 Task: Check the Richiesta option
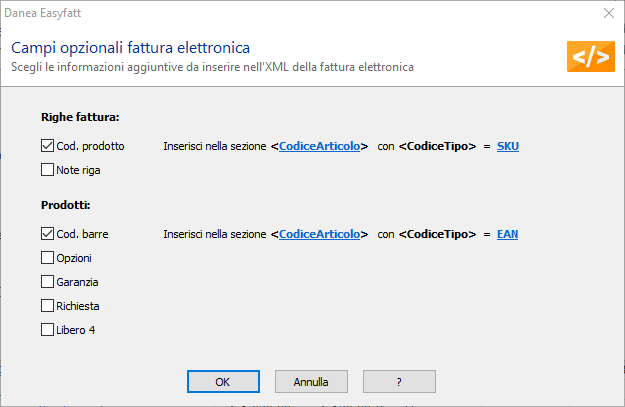coord(47,306)
